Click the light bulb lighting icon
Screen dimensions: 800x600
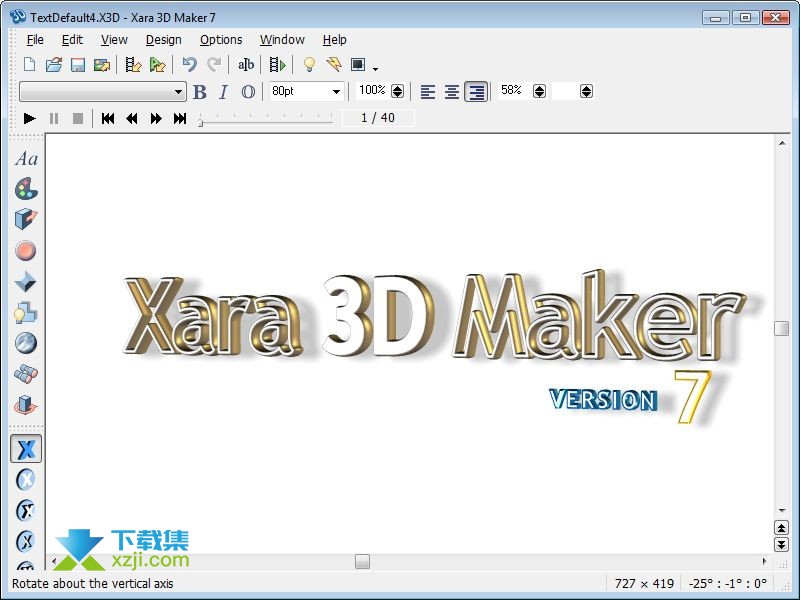click(309, 64)
